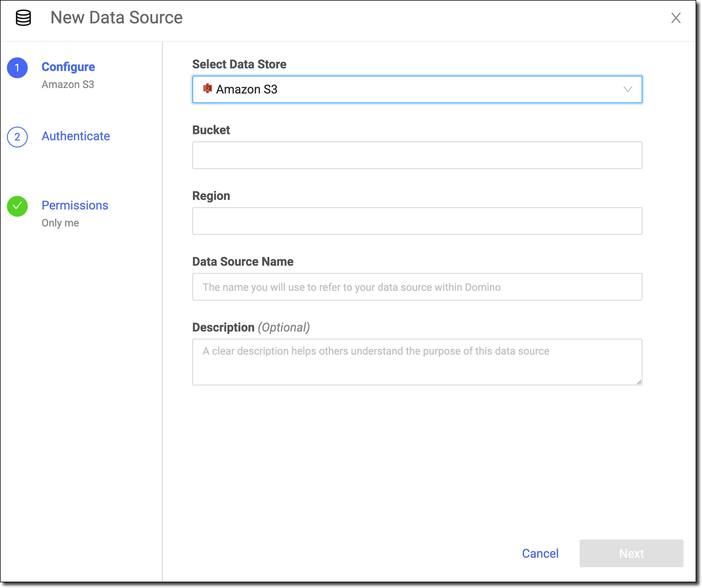Click the 'Description (Optional)' label
The height and width of the screenshot is (588, 702).
point(251,327)
